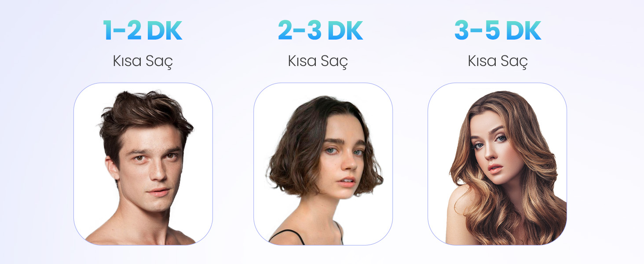This screenshot has width=644, height=264.
Task: Click the DK text in the 3-5 DK title
Action: [x=523, y=31]
